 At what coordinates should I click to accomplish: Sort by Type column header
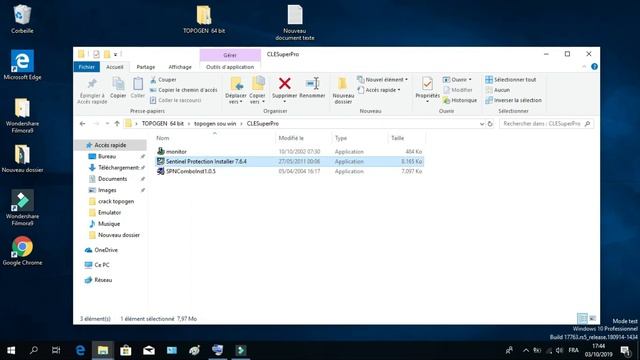(359, 138)
